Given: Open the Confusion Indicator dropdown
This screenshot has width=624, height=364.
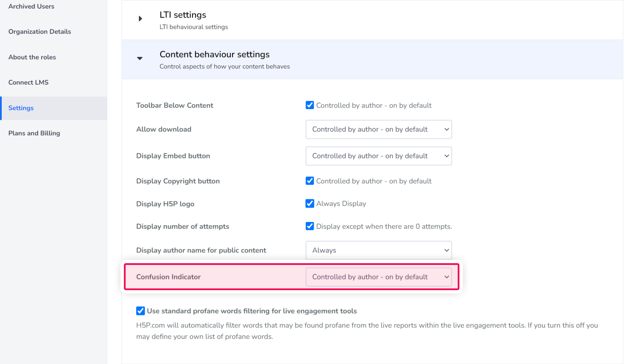Looking at the screenshot, I should tap(378, 277).
